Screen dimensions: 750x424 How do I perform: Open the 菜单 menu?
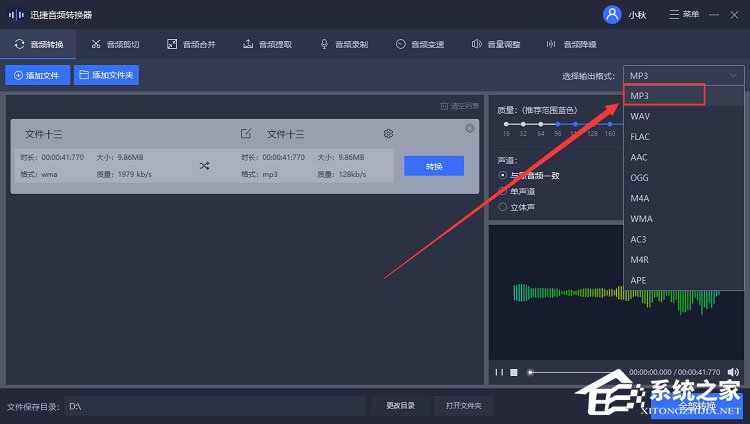click(684, 15)
